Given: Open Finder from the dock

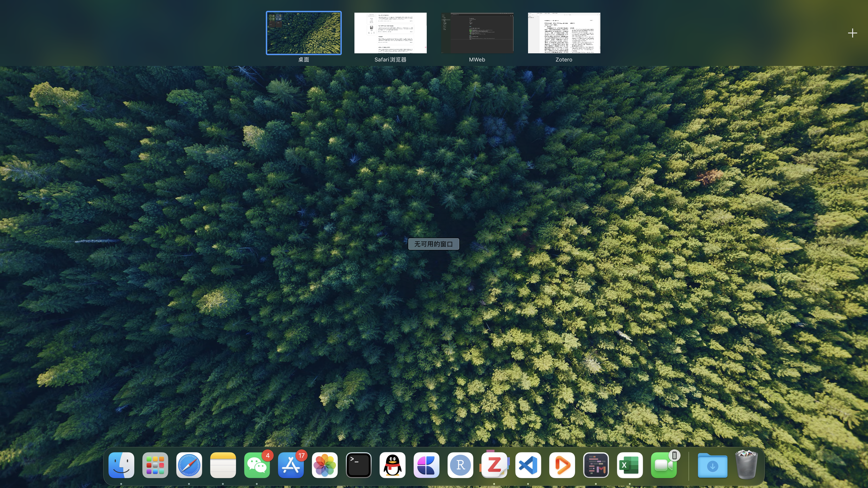Looking at the screenshot, I should (121, 465).
